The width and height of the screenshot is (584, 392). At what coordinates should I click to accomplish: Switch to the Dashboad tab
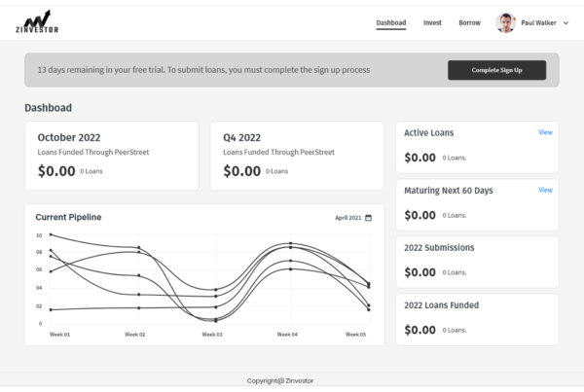point(391,22)
